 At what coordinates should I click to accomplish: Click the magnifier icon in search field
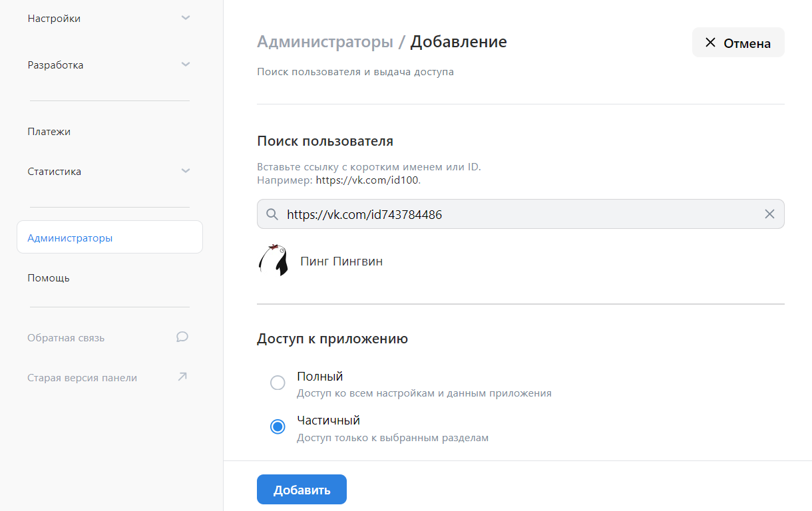coord(272,214)
